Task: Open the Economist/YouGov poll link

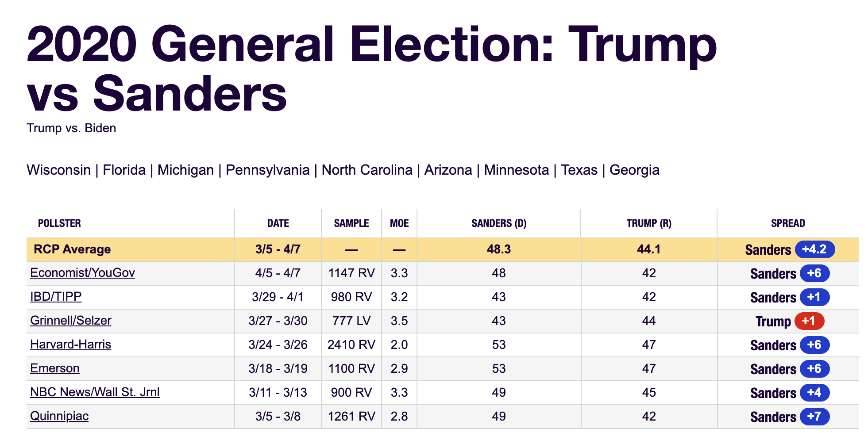Action: pyautogui.click(x=82, y=273)
